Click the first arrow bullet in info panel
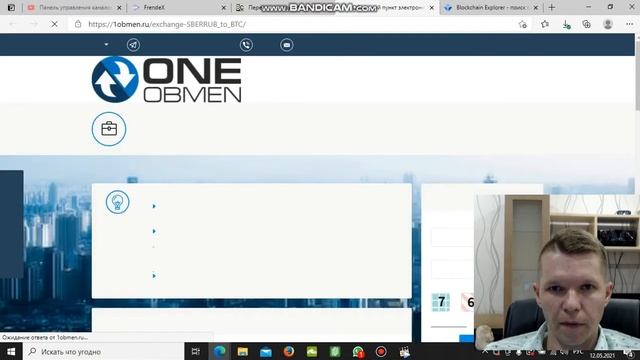 click(154, 206)
